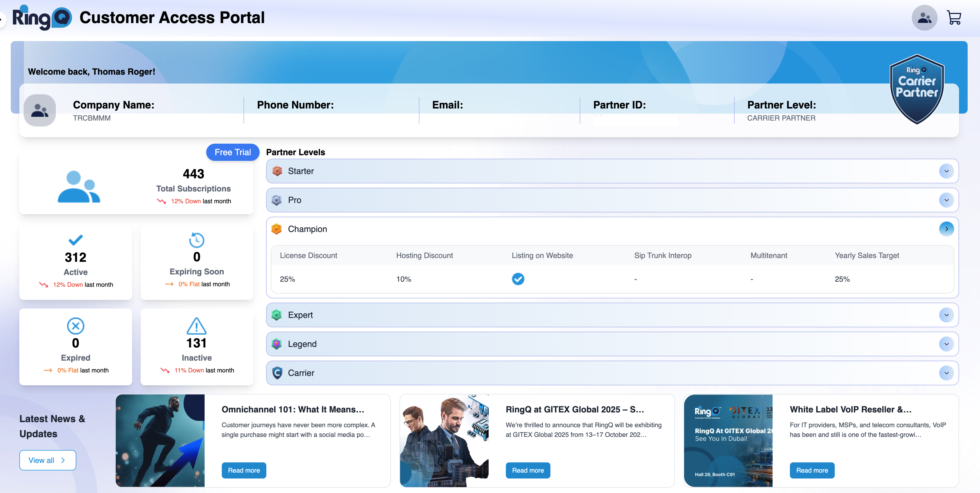Screen dimensions: 980x493
Task: Toggle the Listing on Website checkmark
Action: click(x=518, y=279)
